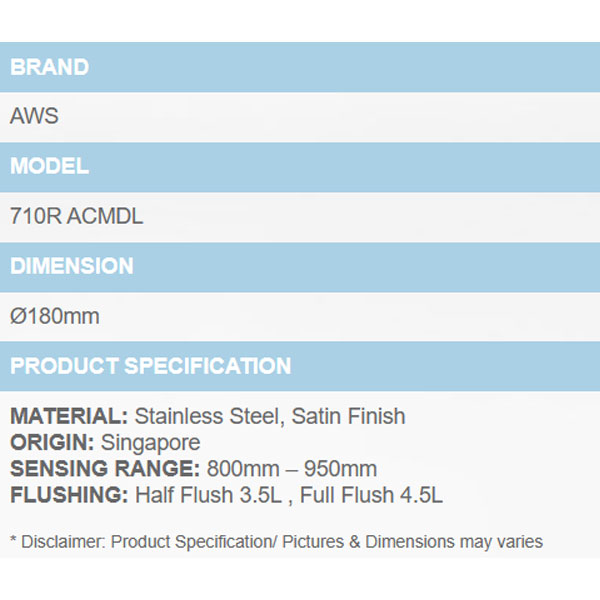Image resolution: width=600 pixels, height=600 pixels.
Task: Select the AWS brand value text
Action: point(34,116)
